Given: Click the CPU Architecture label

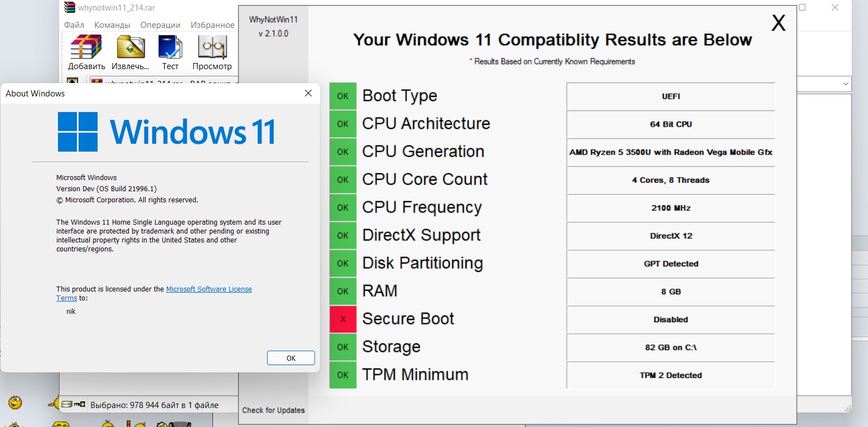Looking at the screenshot, I should click(x=426, y=123).
